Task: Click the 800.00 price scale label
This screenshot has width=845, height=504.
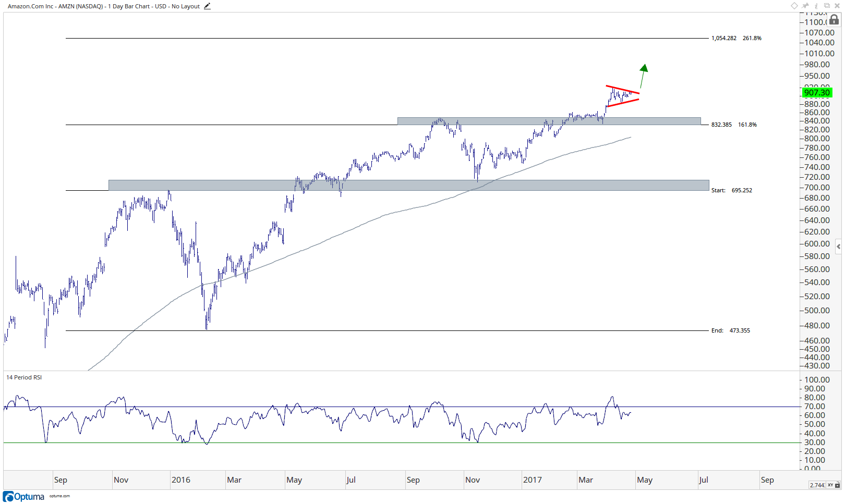Action: [817, 139]
